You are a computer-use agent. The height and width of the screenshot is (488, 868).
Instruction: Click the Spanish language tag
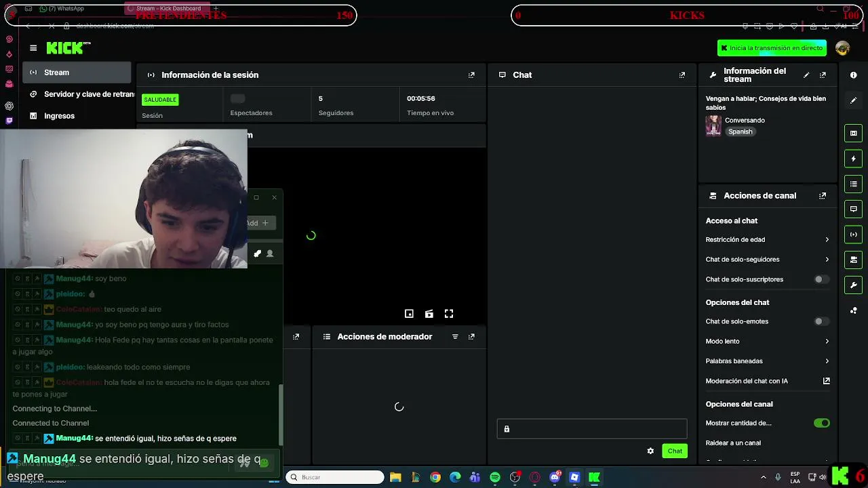pyautogui.click(x=740, y=131)
